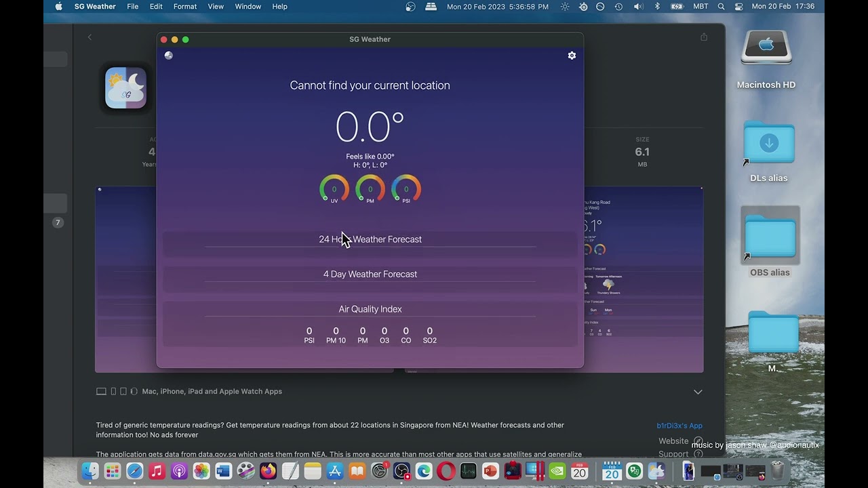Click the O3 value in Air Quality Index
The width and height of the screenshot is (868, 488).
coord(384,331)
